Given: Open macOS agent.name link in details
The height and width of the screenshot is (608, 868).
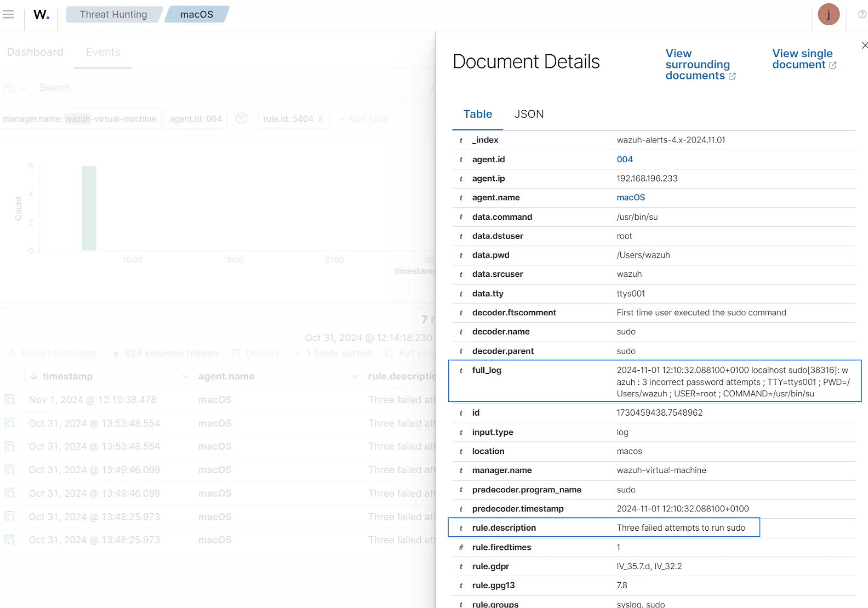Looking at the screenshot, I should [631, 198].
